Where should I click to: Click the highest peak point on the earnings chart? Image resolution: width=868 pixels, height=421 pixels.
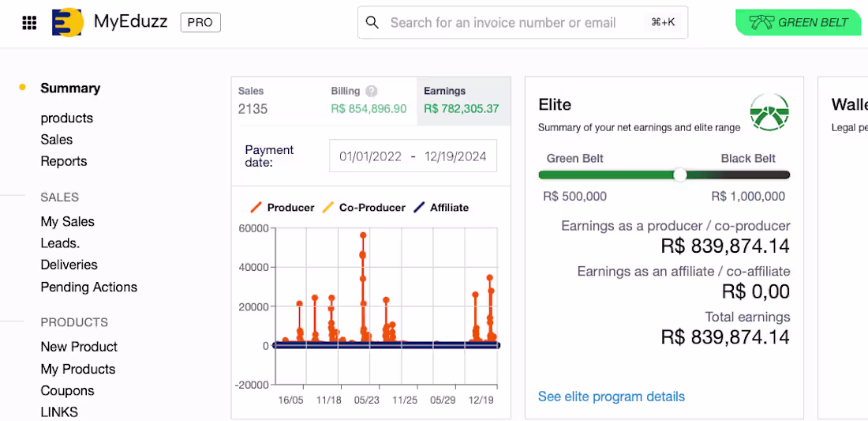click(363, 235)
